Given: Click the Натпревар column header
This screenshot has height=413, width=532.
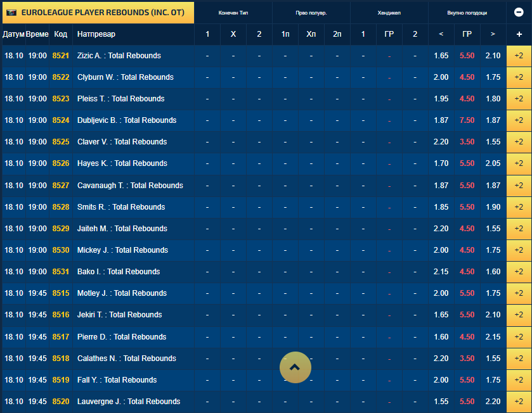Looking at the screenshot, I should pos(96,34).
